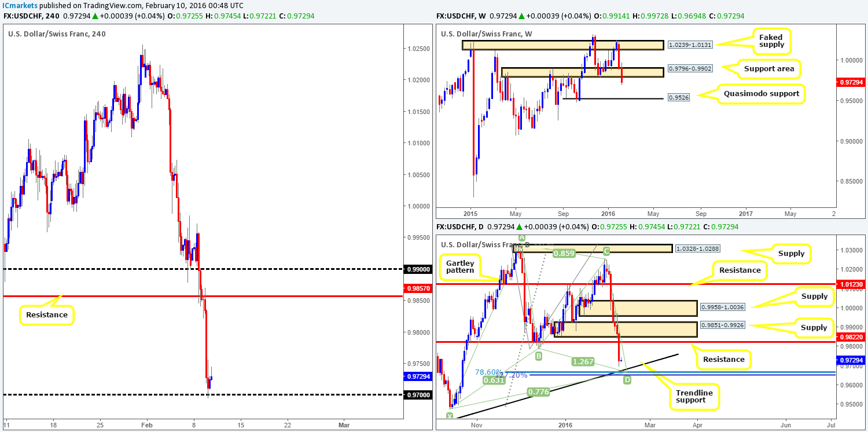868x432 pixels.
Task: Click the 2015 label on weekly time axis
Action: tap(470, 214)
